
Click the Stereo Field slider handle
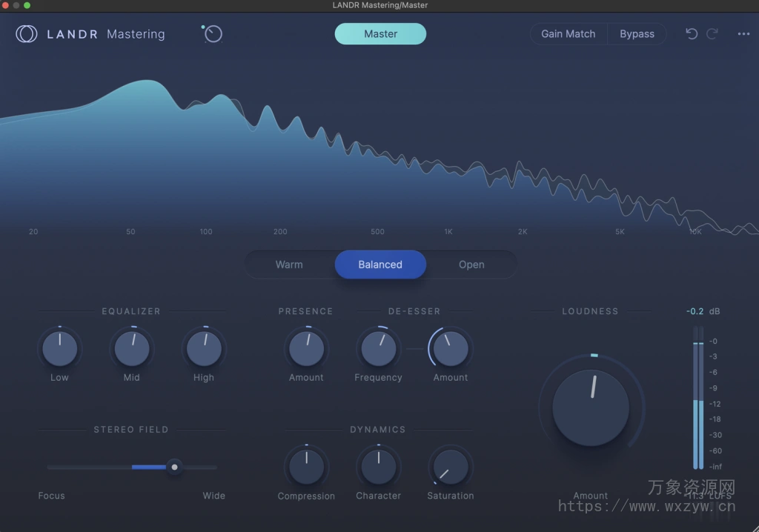tap(174, 468)
